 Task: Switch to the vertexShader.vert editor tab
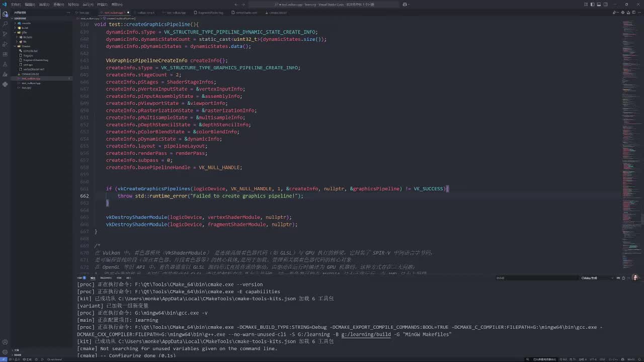click(247, 12)
